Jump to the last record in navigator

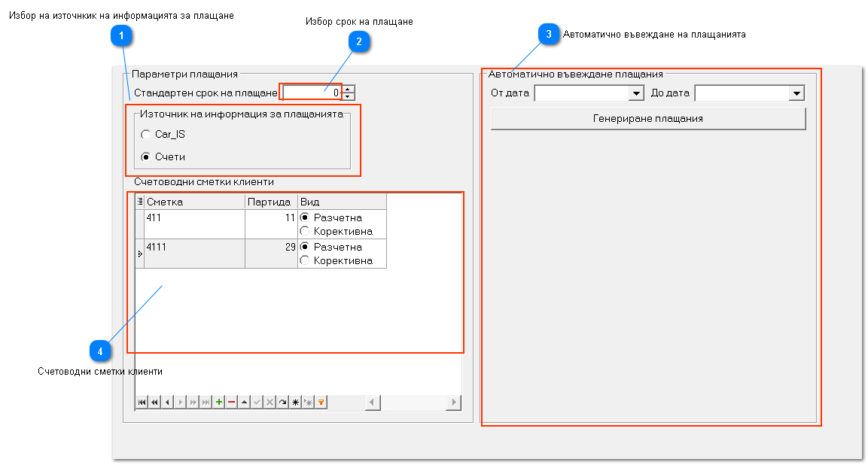point(206,403)
